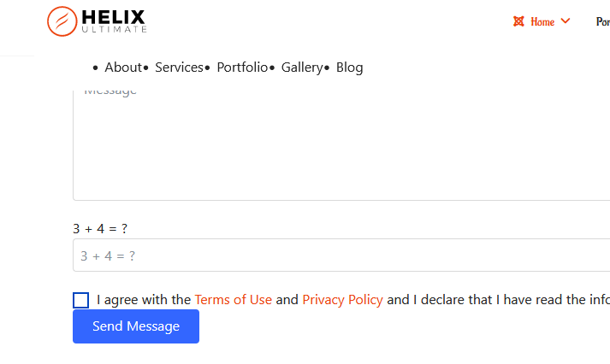Go to the About page link

click(x=123, y=68)
